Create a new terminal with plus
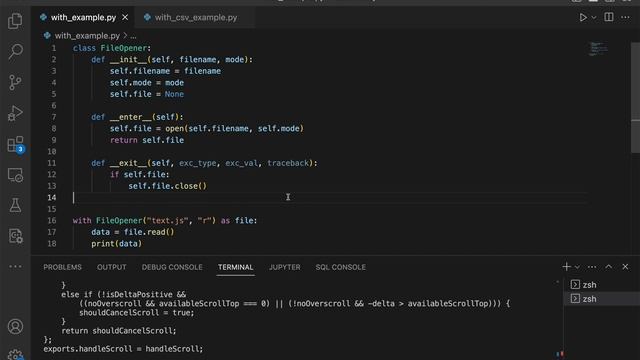640x360 pixels. pos(566,267)
